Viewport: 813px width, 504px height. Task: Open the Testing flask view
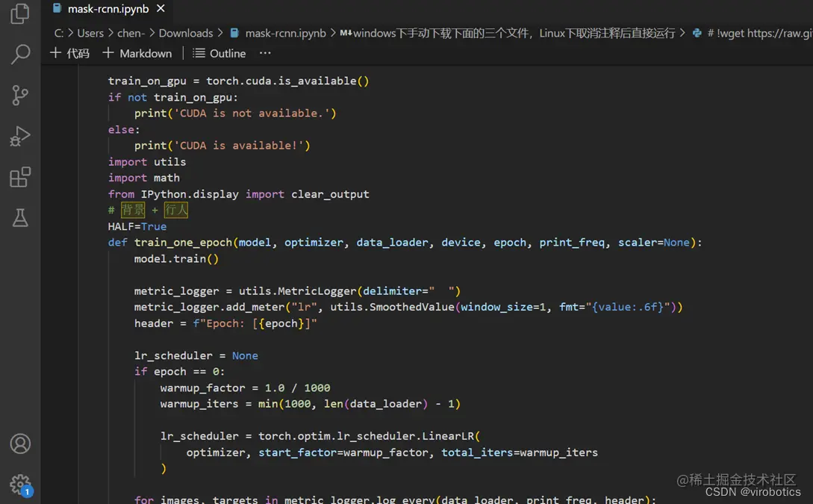19,218
